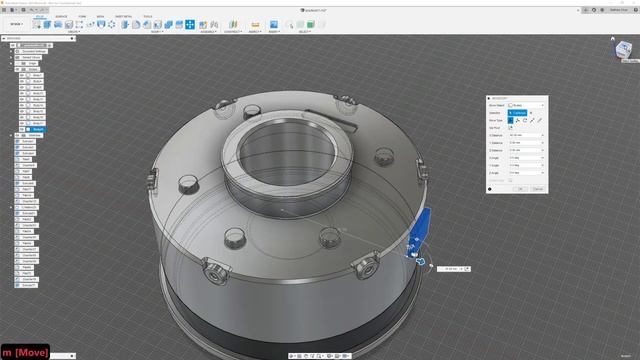Select the Shell tool icon
This screenshot has width=640, height=360.
coord(158,24)
